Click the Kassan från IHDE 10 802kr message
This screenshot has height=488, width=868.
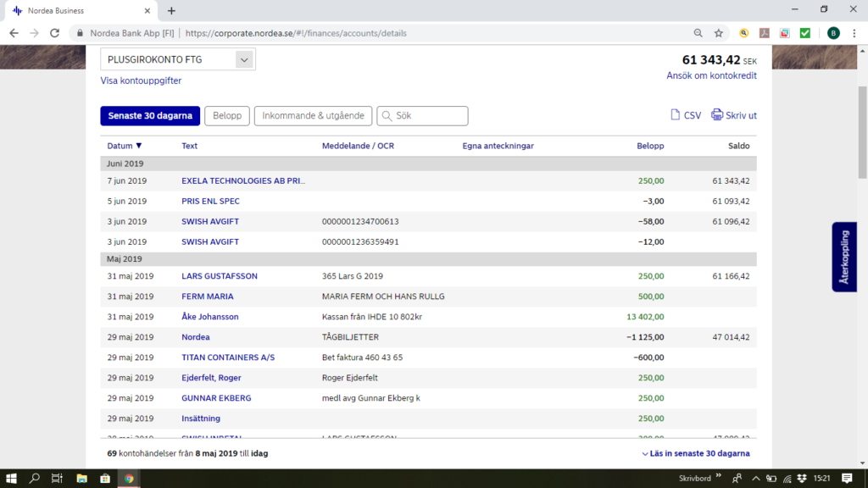tap(372, 317)
